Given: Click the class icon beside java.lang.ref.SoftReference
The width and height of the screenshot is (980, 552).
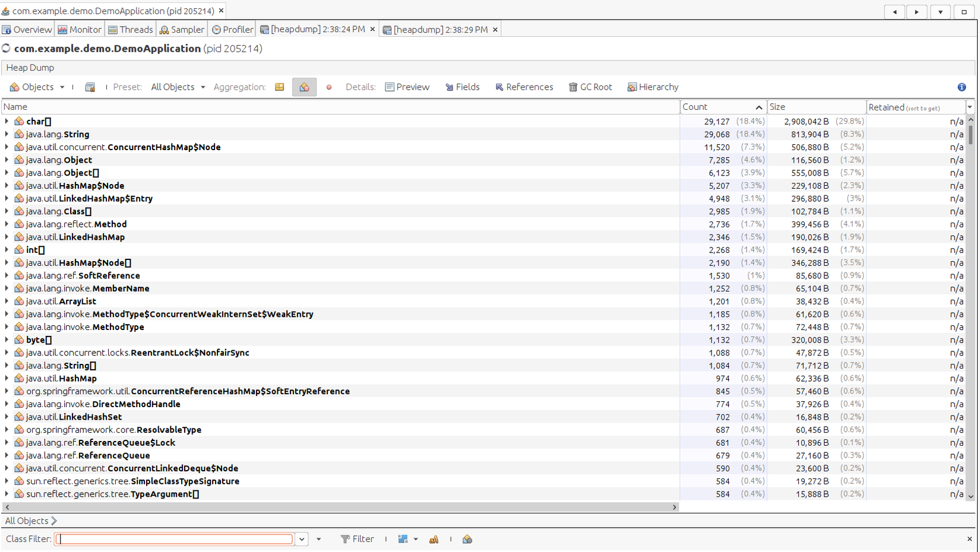Looking at the screenshot, I should click(x=19, y=276).
